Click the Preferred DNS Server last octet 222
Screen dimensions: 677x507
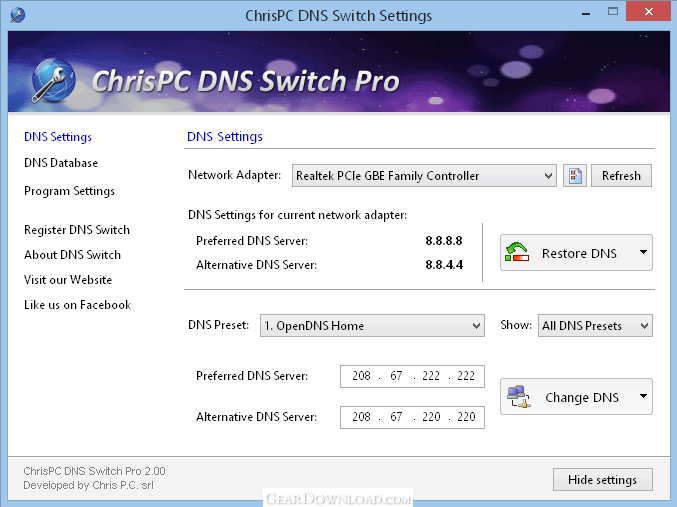466,376
